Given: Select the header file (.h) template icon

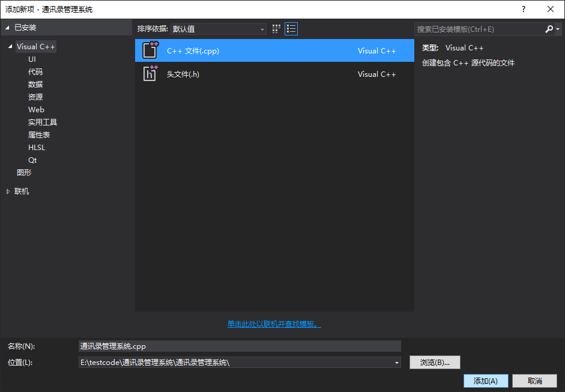Looking at the screenshot, I should coord(150,73).
